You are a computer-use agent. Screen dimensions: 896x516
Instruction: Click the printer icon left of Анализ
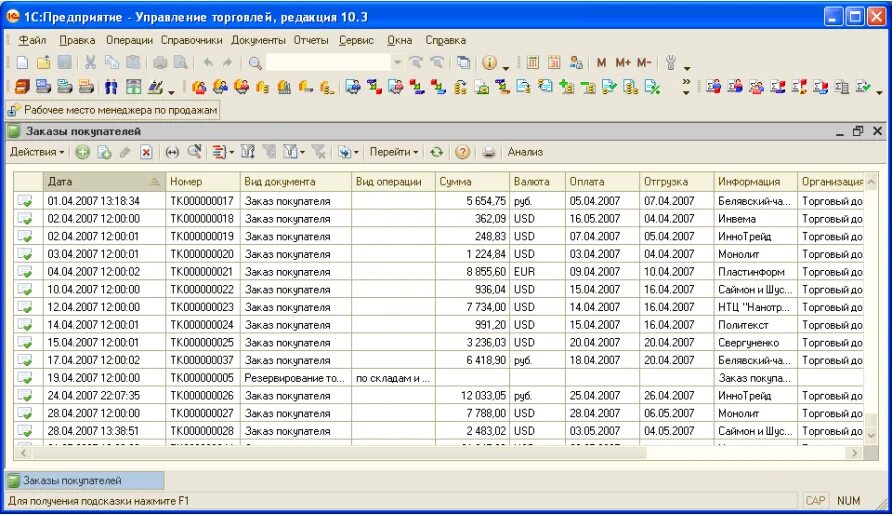489,152
